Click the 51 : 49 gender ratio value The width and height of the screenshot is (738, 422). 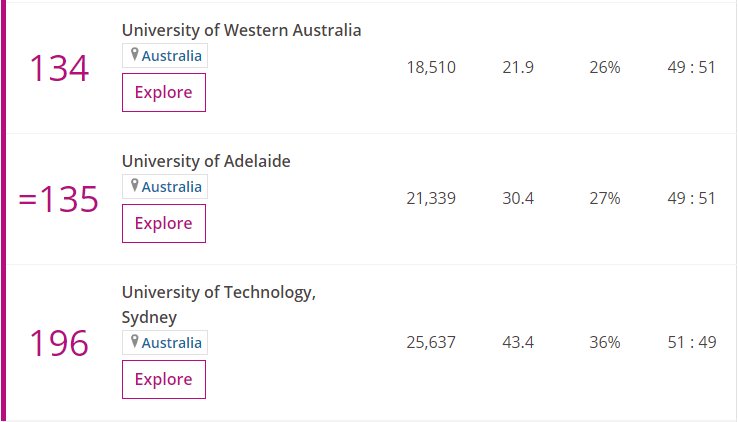click(692, 343)
